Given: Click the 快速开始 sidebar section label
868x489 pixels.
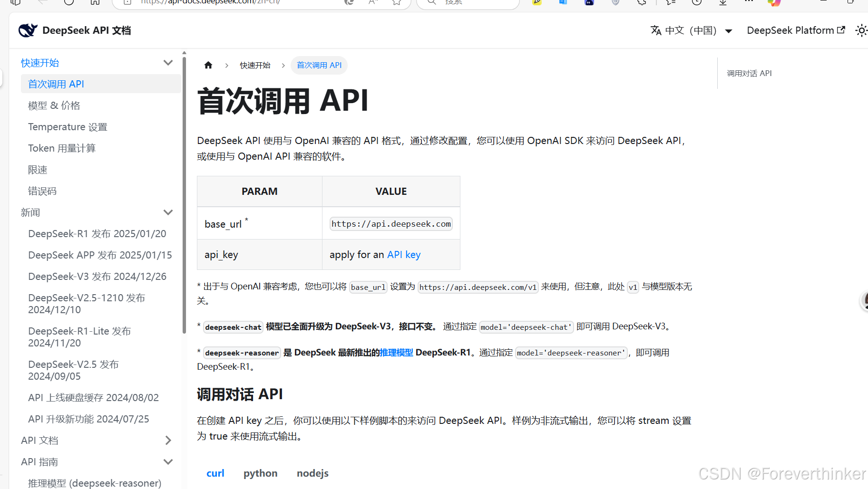Looking at the screenshot, I should (x=40, y=63).
